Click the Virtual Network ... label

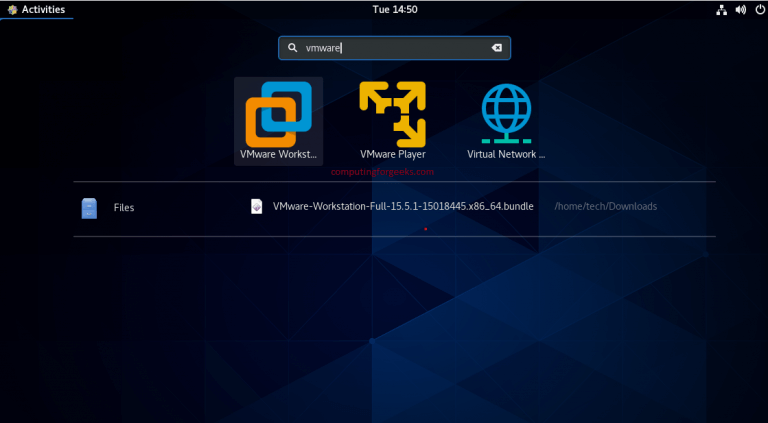(506, 154)
